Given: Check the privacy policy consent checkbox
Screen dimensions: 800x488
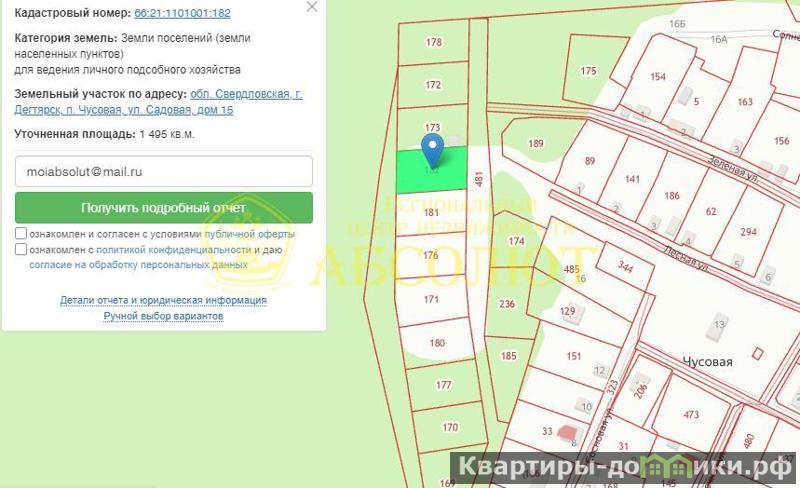Looking at the screenshot, I should coord(21,250).
